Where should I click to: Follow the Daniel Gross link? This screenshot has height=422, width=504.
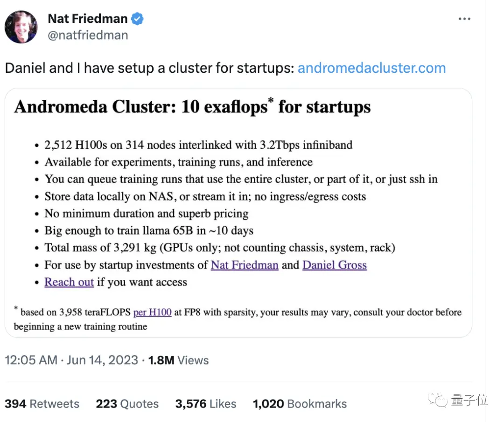point(335,265)
